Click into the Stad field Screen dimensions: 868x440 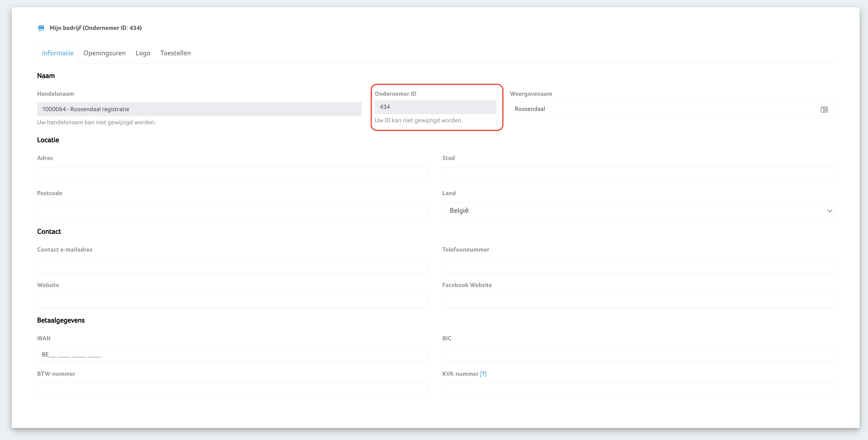tap(638, 174)
